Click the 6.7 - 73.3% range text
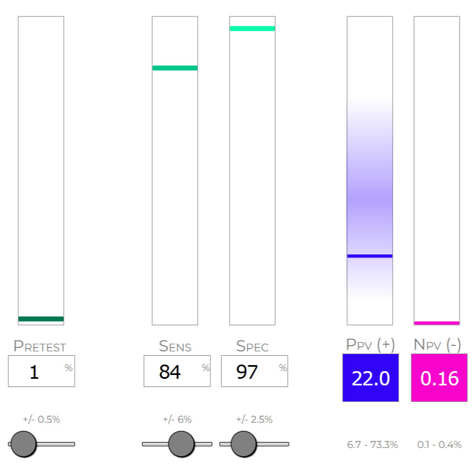476x476 pixels. [x=372, y=445]
